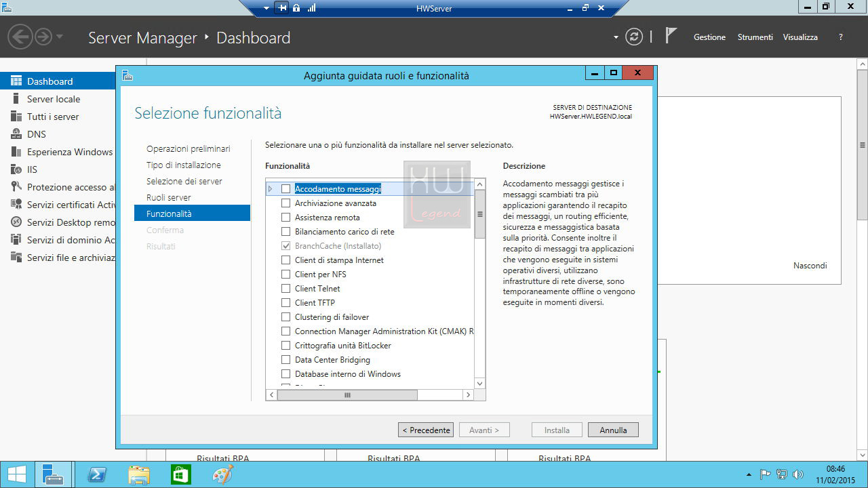Open the Paint taskbar icon

[222, 475]
